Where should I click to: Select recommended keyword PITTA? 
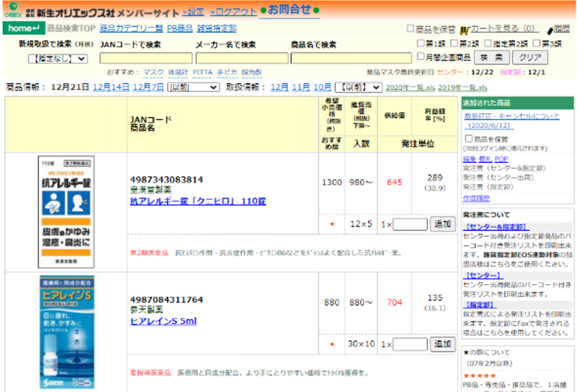click(x=203, y=73)
